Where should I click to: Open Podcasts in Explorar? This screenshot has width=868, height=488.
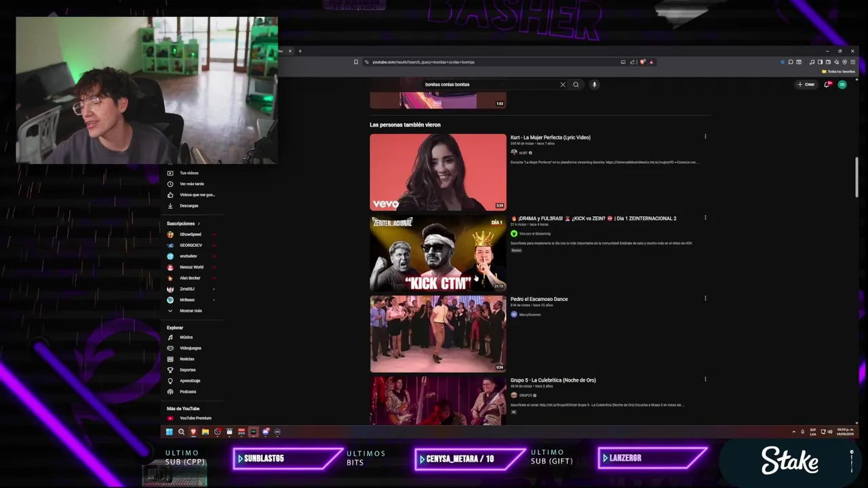coord(188,391)
